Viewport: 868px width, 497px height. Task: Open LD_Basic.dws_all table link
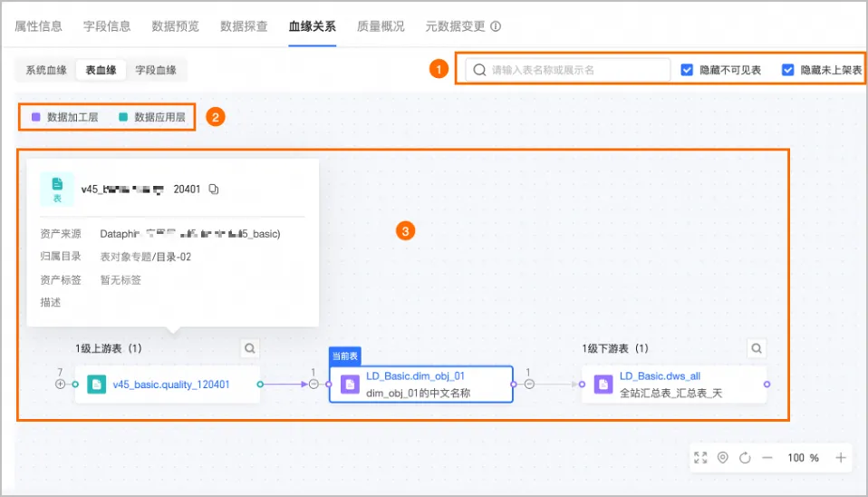[x=660, y=376]
